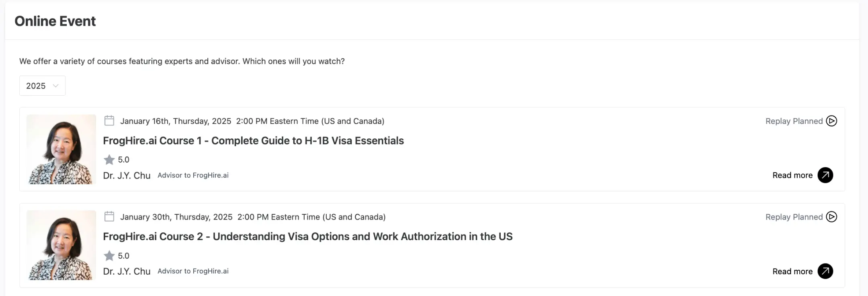
Task: Click the chevron arrow in year selector
Action: [x=56, y=86]
